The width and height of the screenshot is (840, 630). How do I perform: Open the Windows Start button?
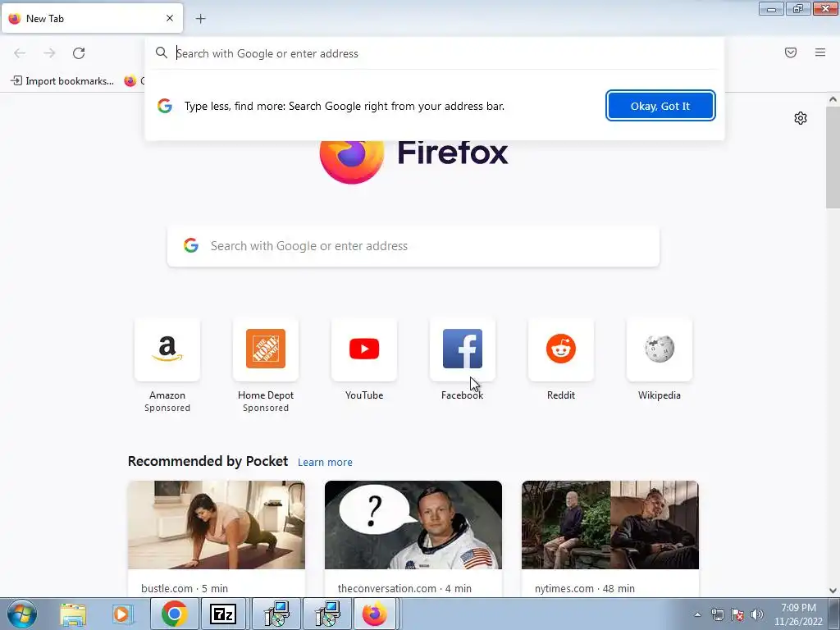tap(22, 614)
